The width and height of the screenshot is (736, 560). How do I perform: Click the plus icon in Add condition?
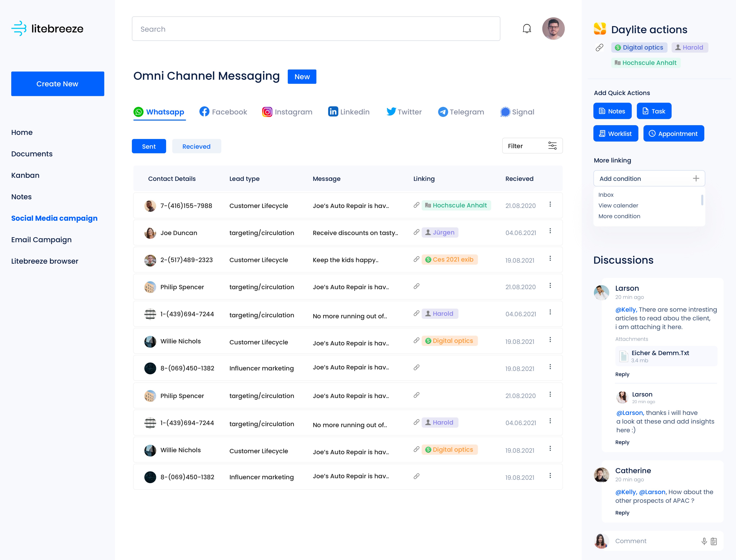pyautogui.click(x=696, y=178)
